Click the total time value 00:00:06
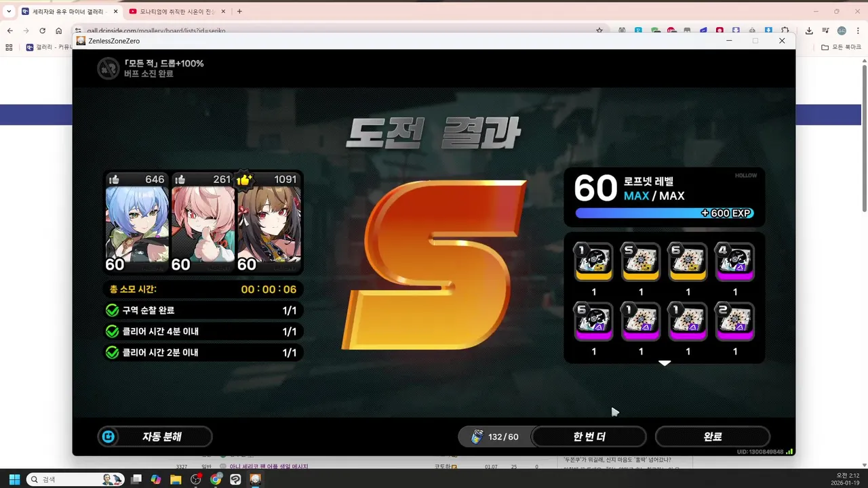This screenshot has height=488, width=868. 269,289
